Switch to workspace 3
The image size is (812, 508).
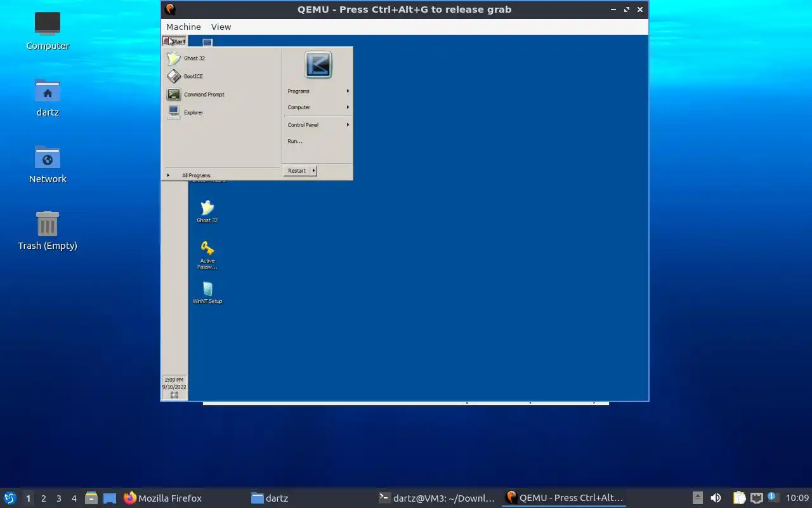(58, 498)
